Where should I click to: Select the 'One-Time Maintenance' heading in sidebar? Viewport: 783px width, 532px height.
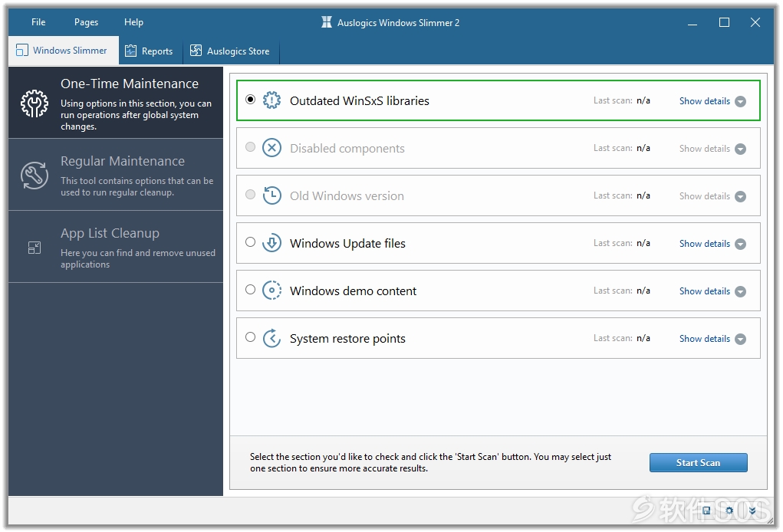(130, 84)
